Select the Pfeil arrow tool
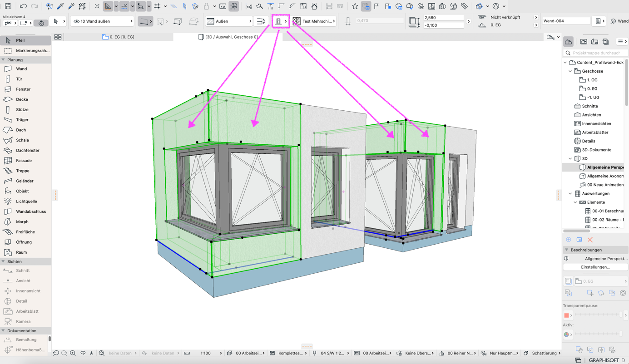The width and height of the screenshot is (629, 364). 25,40
